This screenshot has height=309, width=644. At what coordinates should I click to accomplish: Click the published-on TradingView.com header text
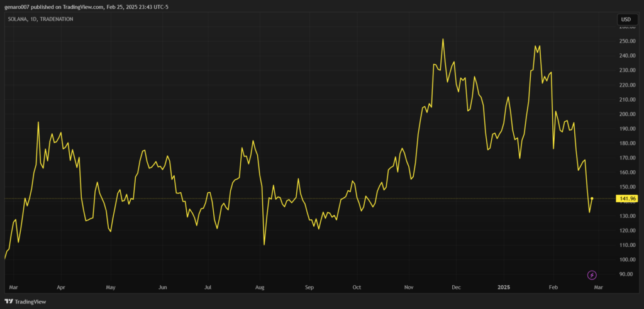(87, 7)
